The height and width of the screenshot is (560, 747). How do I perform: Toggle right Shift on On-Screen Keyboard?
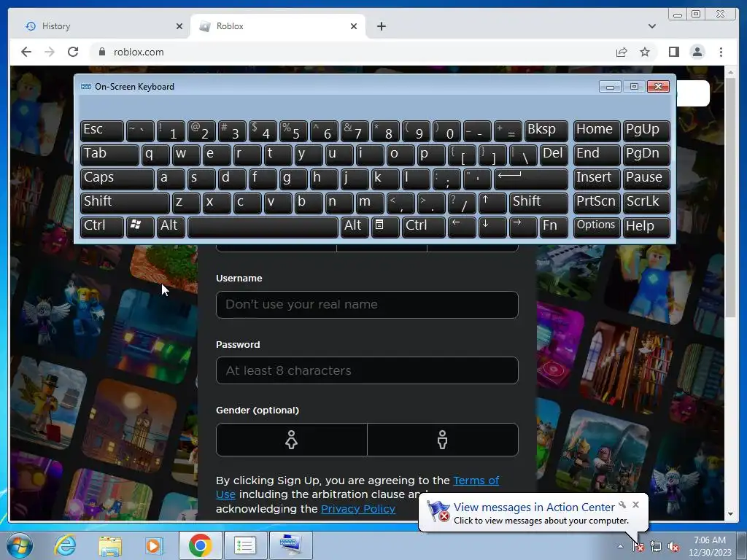click(x=538, y=202)
